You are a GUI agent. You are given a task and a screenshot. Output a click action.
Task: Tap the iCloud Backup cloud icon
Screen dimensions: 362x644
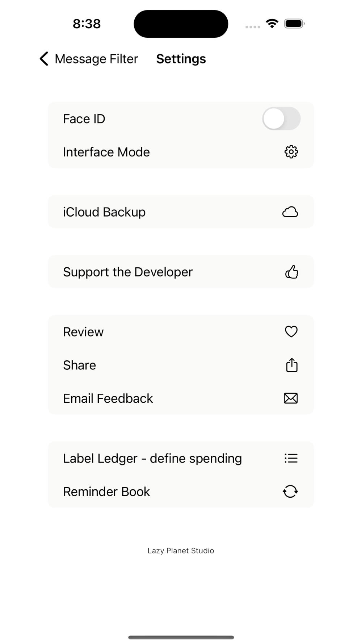290,212
